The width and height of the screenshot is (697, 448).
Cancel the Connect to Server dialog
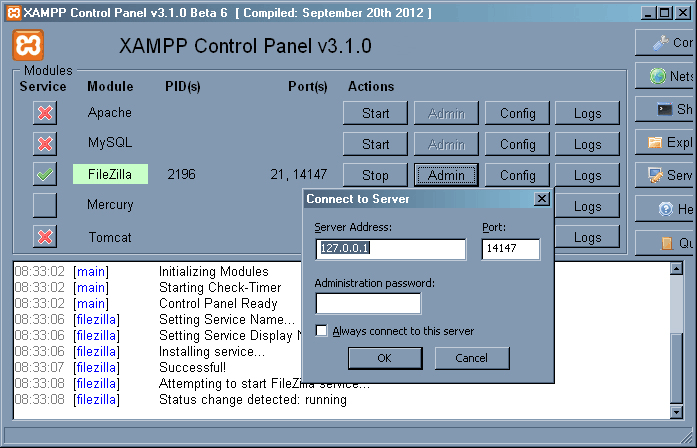pos(471,358)
